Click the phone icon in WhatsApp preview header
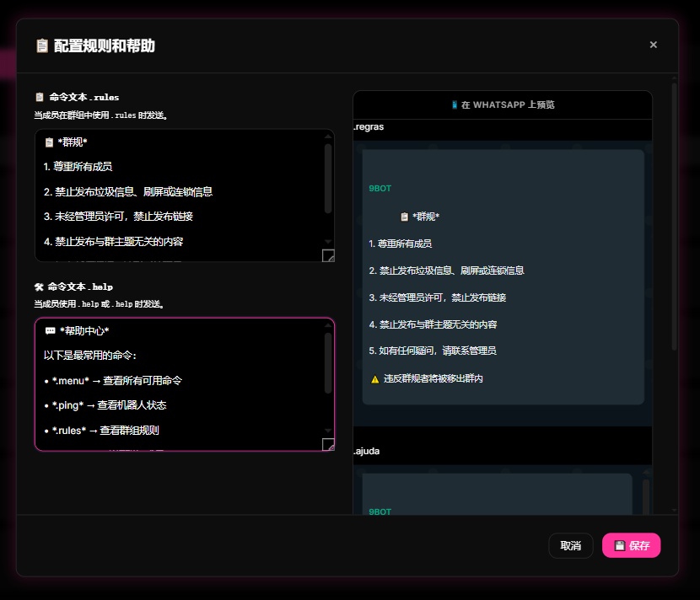This screenshot has width=700, height=600. point(455,104)
